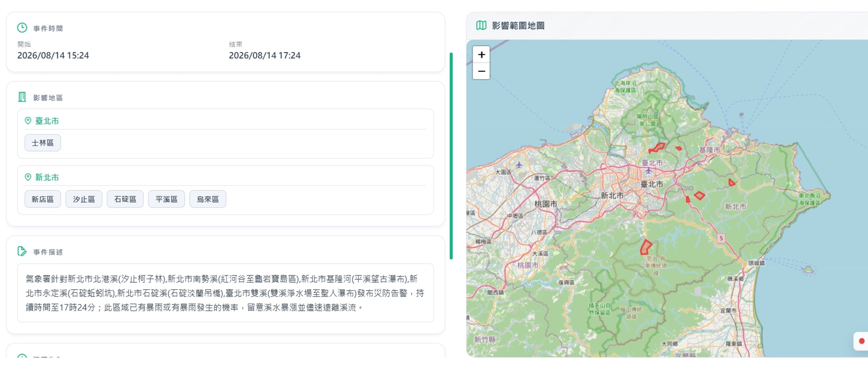Click the 事件描述 section label
This screenshot has width=868, height=369.
(48, 252)
